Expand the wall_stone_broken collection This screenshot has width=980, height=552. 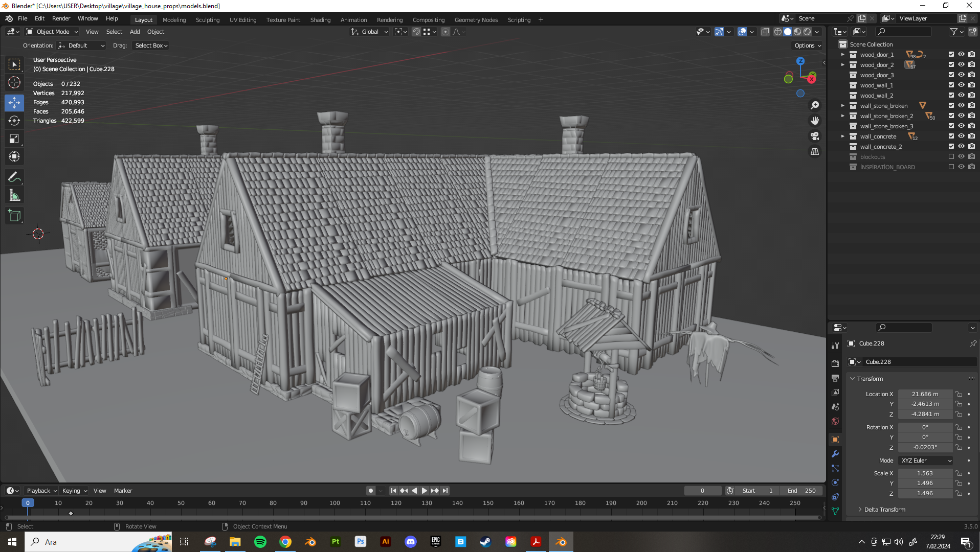pyautogui.click(x=843, y=106)
